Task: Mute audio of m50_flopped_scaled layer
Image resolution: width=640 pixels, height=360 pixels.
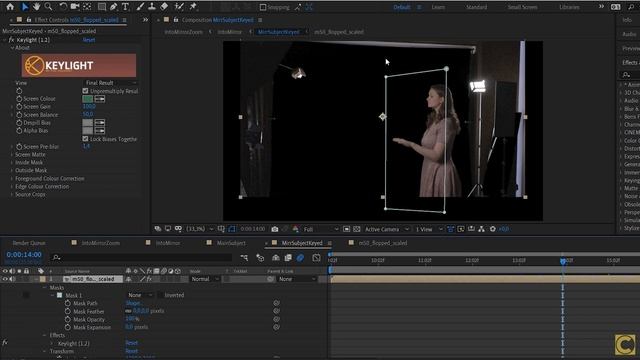Action: (13, 279)
